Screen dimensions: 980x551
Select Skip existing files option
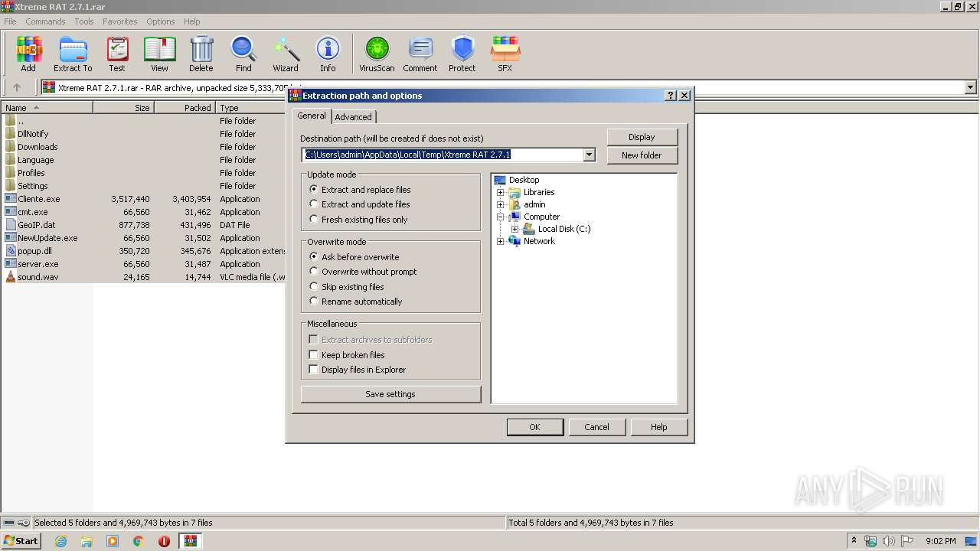346,287
